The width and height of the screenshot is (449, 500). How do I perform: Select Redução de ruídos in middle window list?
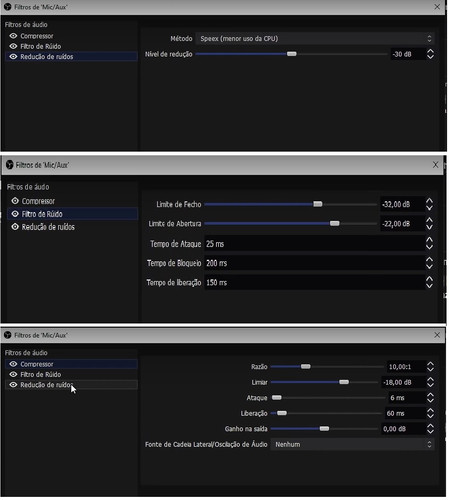(72, 227)
